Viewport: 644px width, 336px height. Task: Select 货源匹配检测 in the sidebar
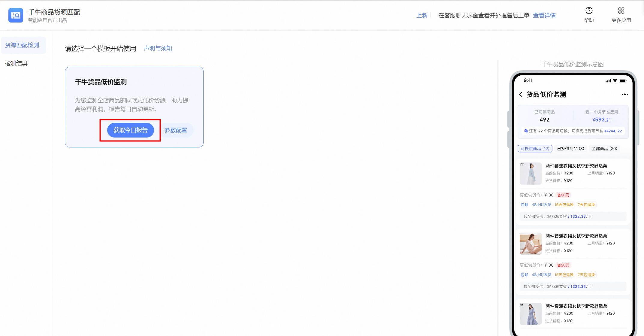click(23, 45)
